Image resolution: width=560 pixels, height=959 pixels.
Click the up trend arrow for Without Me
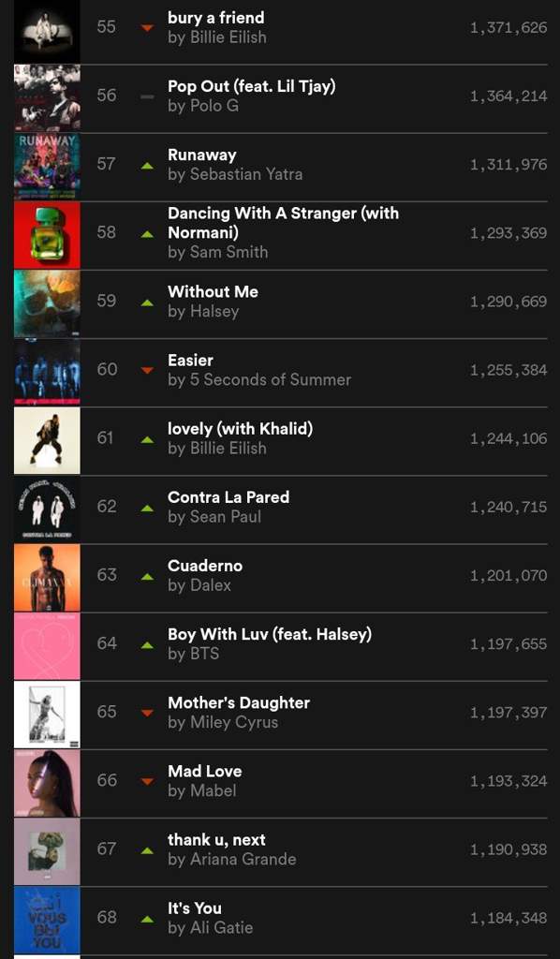[147, 302]
